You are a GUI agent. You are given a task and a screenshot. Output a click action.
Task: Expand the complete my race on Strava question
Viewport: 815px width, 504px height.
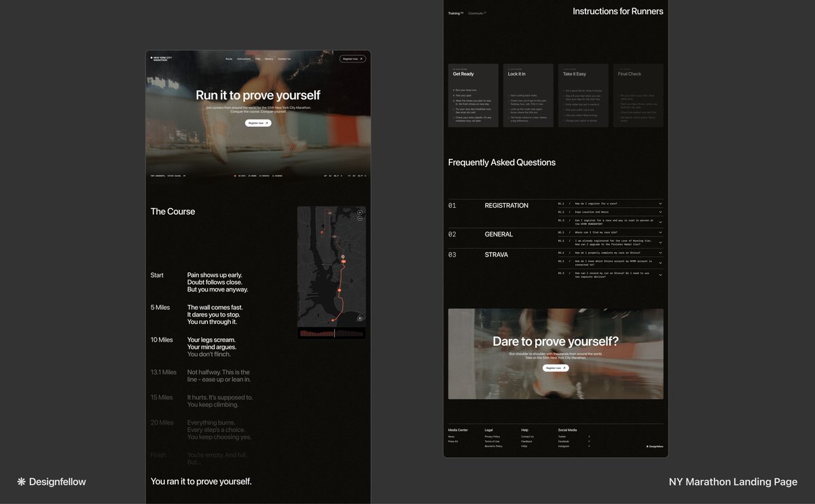click(611, 253)
